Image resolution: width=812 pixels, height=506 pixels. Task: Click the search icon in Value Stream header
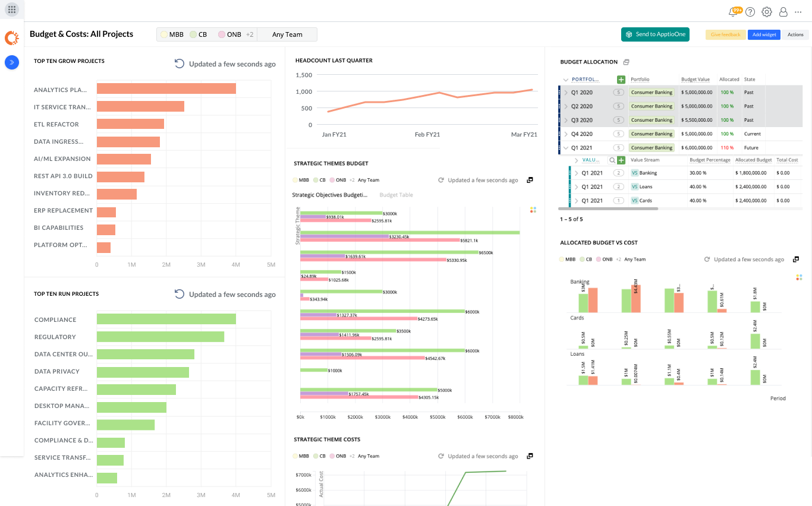coord(612,160)
